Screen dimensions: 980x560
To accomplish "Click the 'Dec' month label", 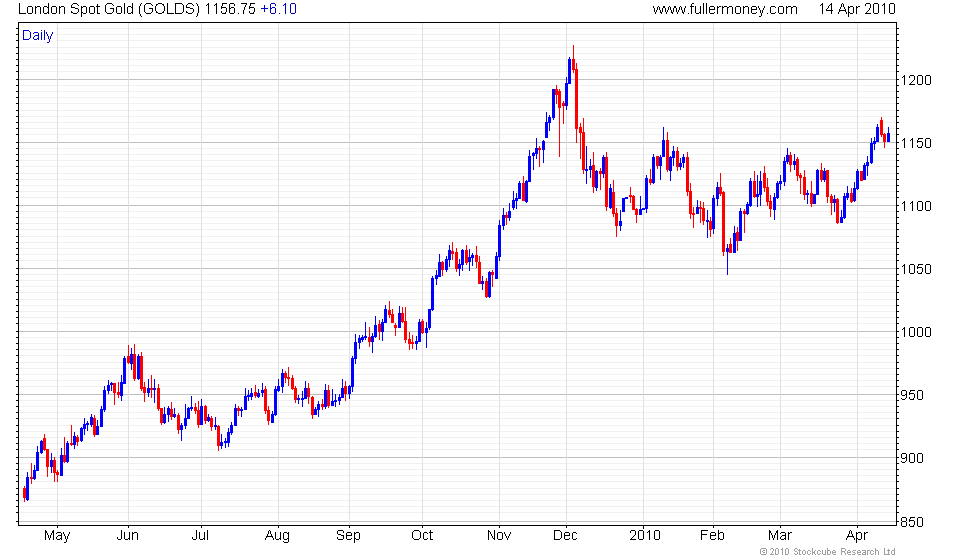I will point(565,536).
